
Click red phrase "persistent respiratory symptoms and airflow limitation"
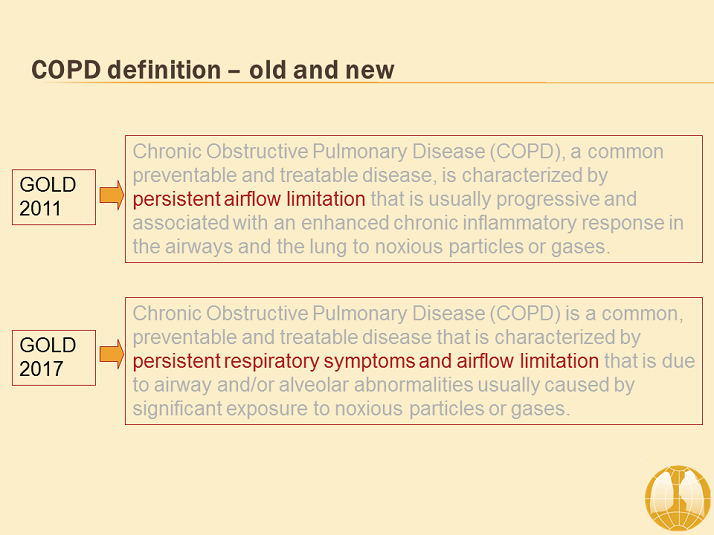pyautogui.click(x=365, y=361)
